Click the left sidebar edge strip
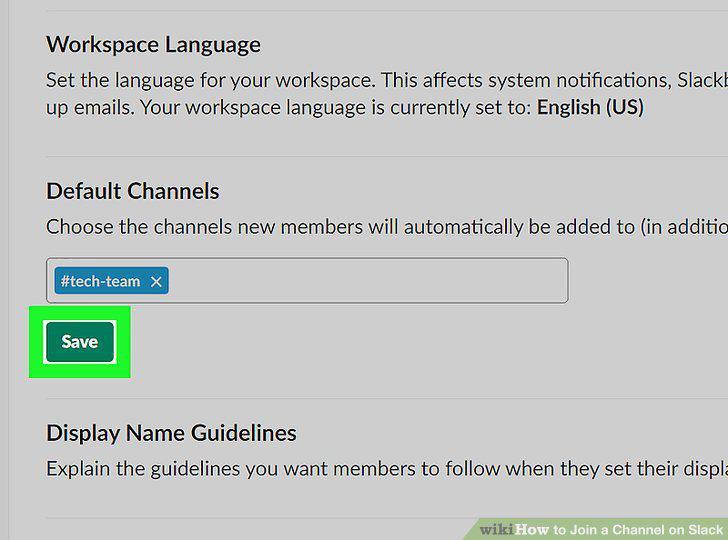This screenshot has width=728, height=540. click(5, 270)
